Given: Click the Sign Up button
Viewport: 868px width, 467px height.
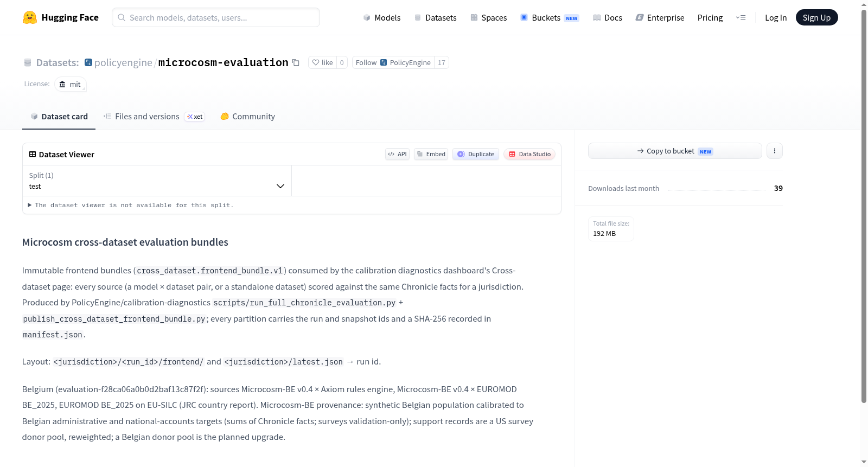Looking at the screenshot, I should (x=816, y=17).
